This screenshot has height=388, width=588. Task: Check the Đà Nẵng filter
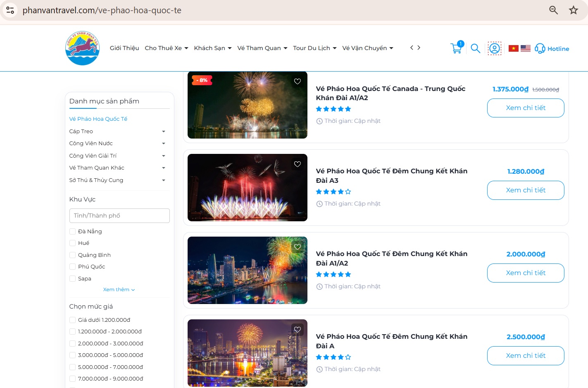coord(73,231)
